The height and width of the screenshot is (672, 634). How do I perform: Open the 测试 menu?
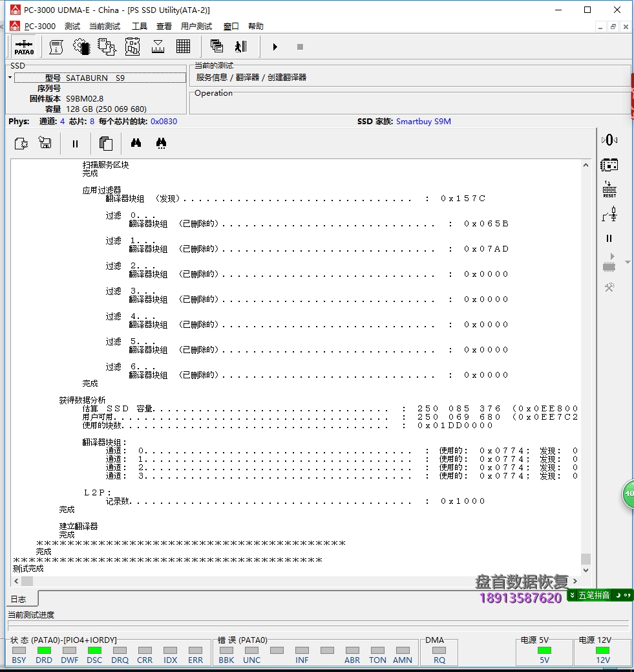tap(72, 26)
